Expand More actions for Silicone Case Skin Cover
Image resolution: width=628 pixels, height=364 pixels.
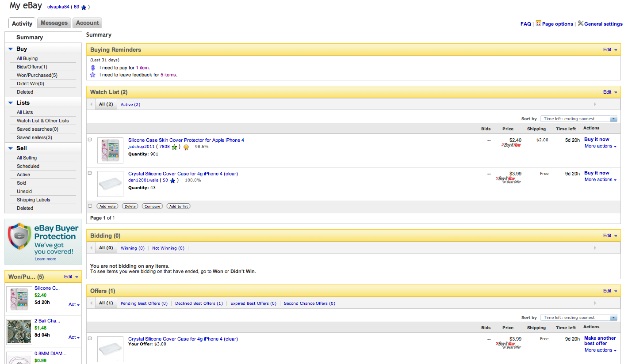click(601, 146)
